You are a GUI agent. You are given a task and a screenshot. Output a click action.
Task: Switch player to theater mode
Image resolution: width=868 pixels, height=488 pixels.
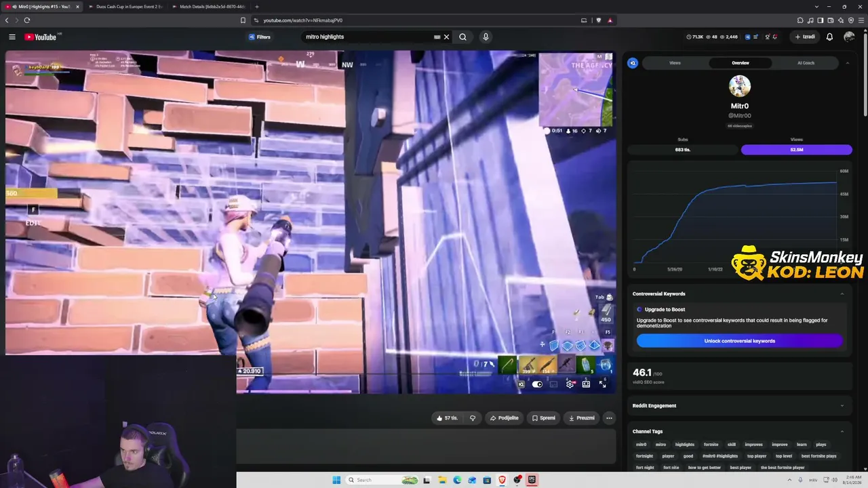(x=586, y=384)
